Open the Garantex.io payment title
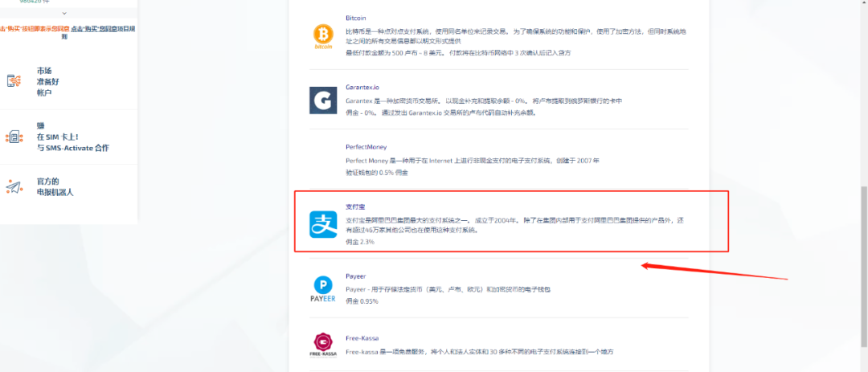 coord(362,85)
